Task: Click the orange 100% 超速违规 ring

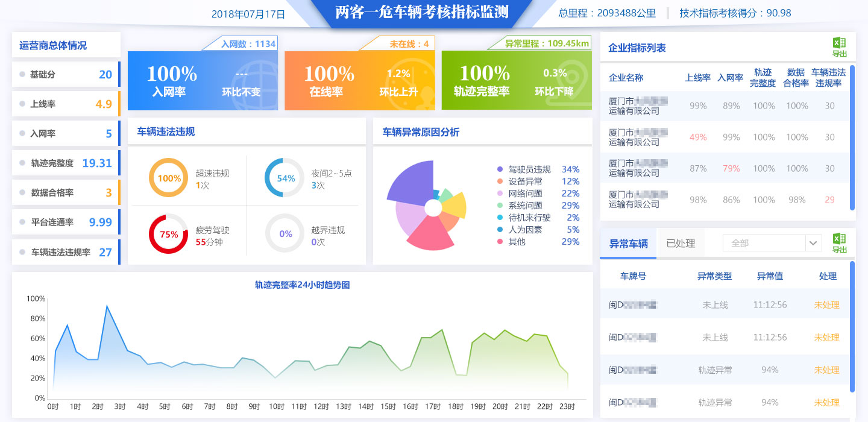Action: pos(169,178)
